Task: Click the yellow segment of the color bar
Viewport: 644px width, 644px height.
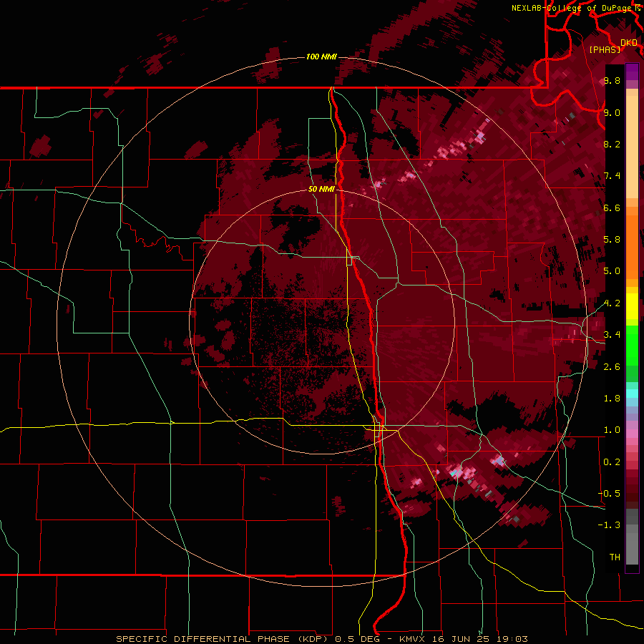Action: click(x=632, y=306)
